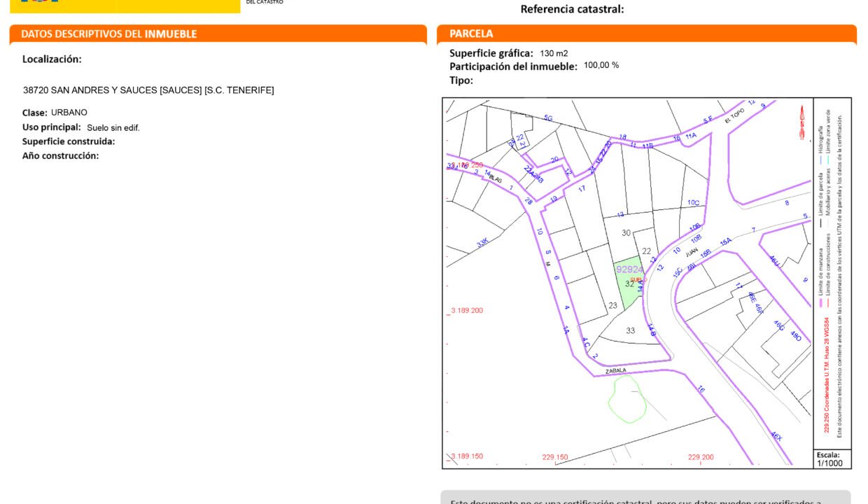Click the 'Superficie construida:' label

69,141
